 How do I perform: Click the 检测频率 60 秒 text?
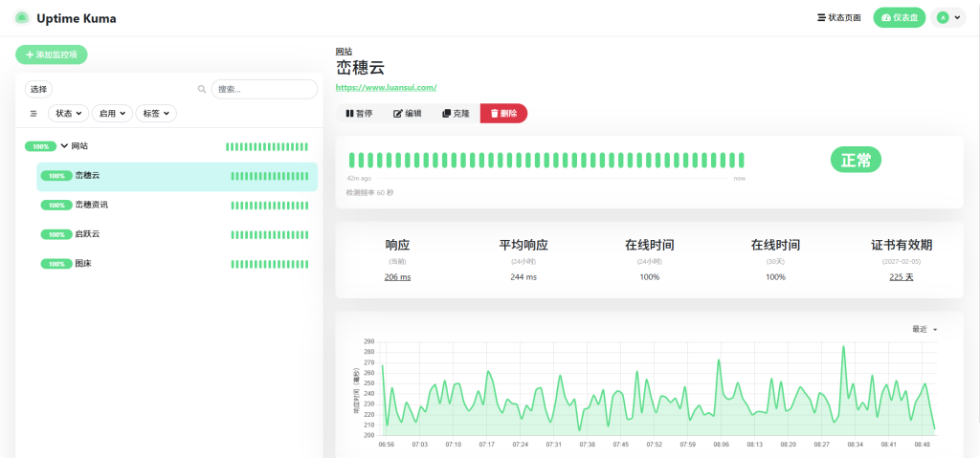[370, 192]
